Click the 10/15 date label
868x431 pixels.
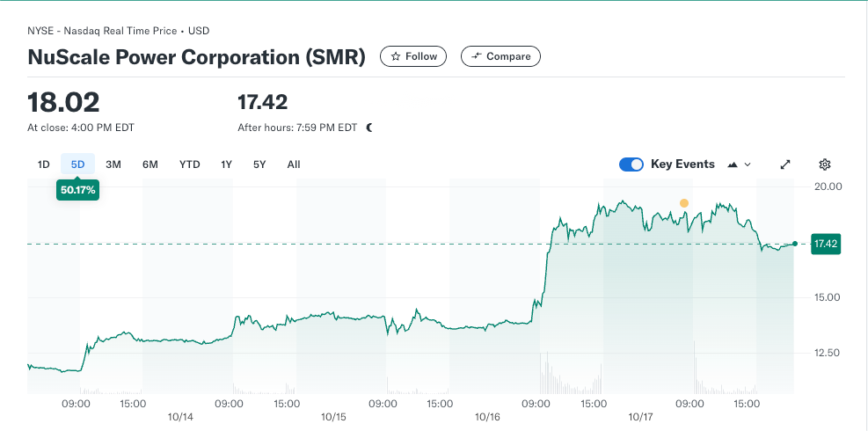(x=334, y=416)
